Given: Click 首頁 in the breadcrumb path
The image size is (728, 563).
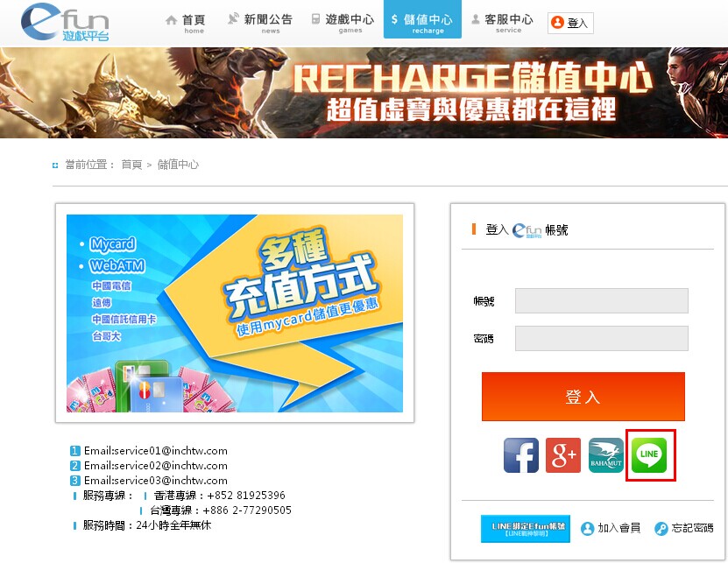Looking at the screenshot, I should [x=131, y=165].
